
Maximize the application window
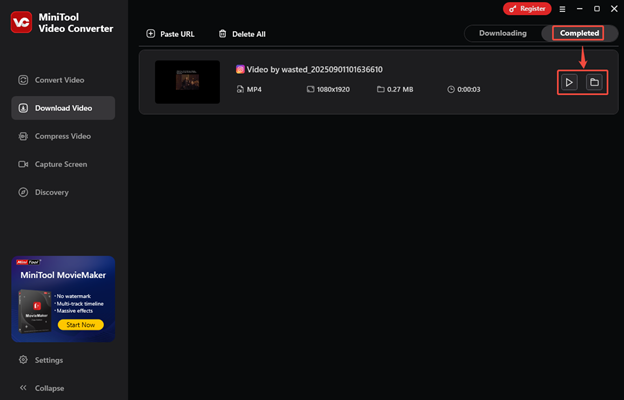pyautogui.click(x=597, y=9)
